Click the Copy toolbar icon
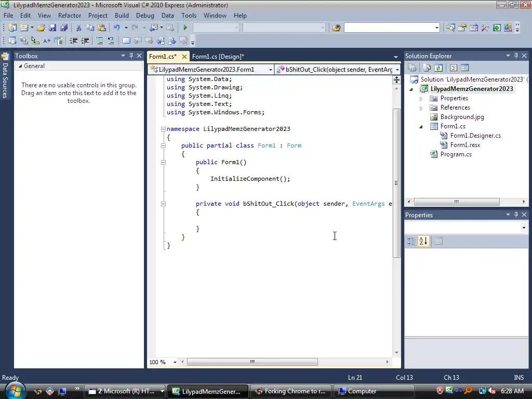Screen dimensions: 532x399 [x=90, y=28]
